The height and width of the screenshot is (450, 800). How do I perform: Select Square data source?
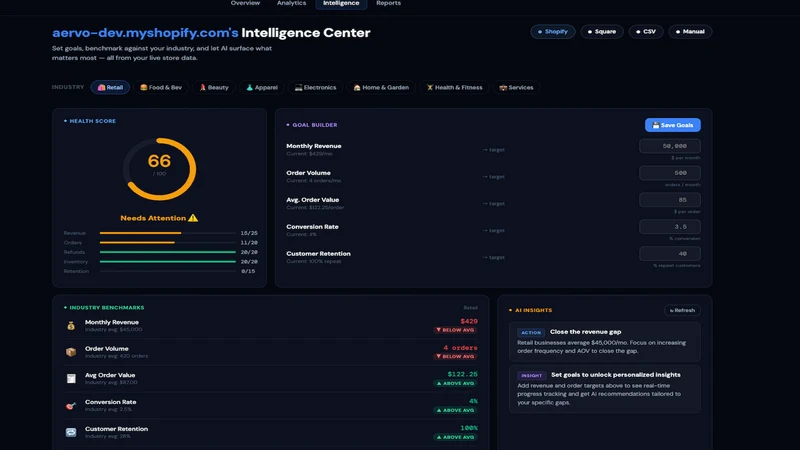pyautogui.click(x=602, y=32)
